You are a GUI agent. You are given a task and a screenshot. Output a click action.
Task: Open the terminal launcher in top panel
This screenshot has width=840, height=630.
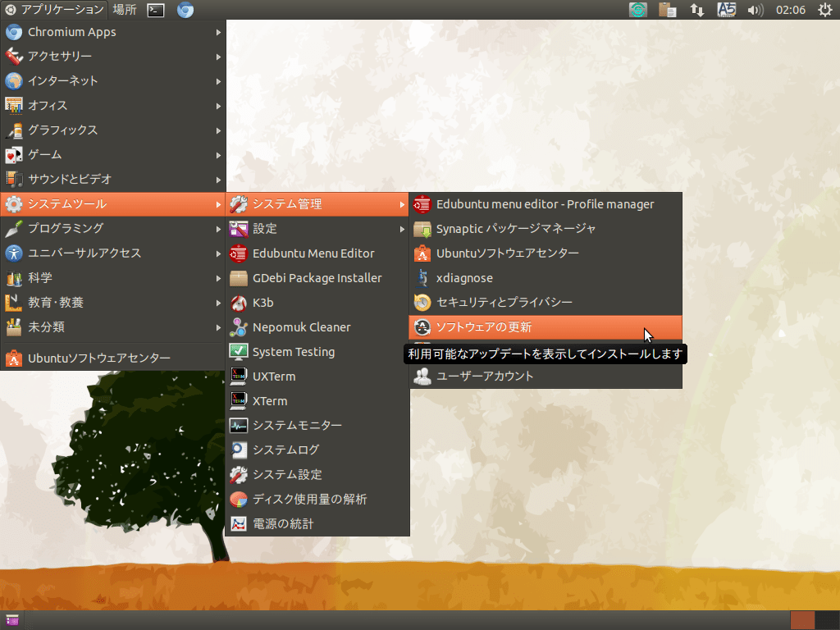[156, 10]
